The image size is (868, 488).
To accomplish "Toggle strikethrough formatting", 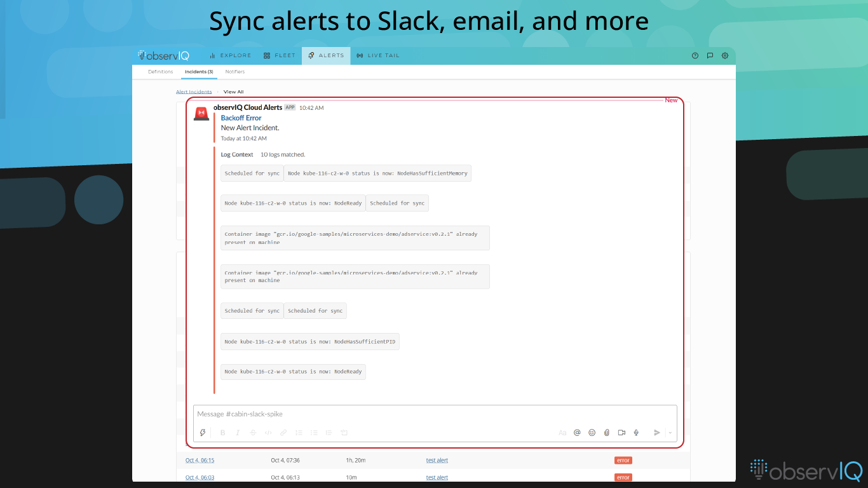I will (x=253, y=433).
